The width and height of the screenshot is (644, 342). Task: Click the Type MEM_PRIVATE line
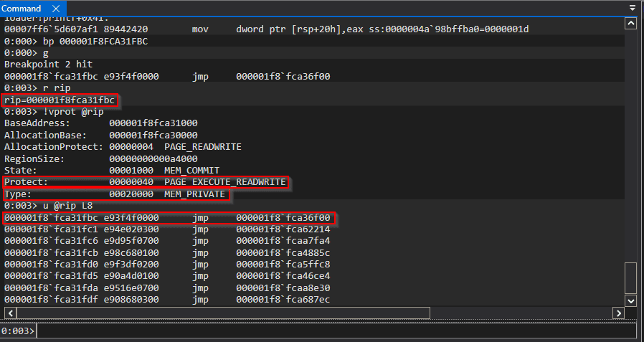(x=115, y=194)
